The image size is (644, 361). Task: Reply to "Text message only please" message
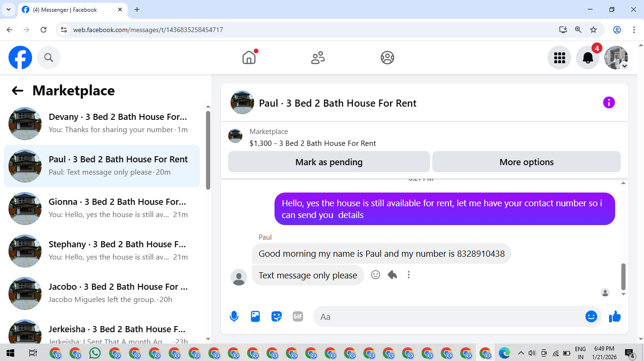tap(392, 275)
